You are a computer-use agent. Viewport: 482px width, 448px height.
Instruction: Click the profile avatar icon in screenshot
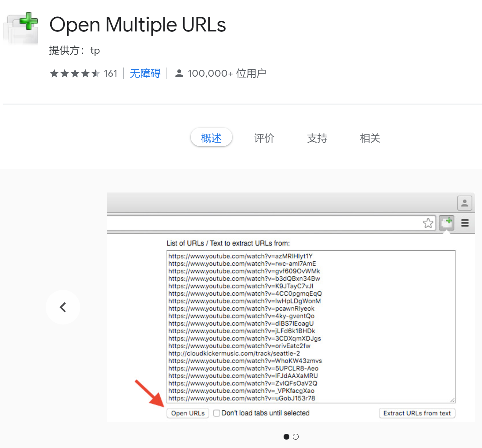pyautogui.click(x=464, y=203)
